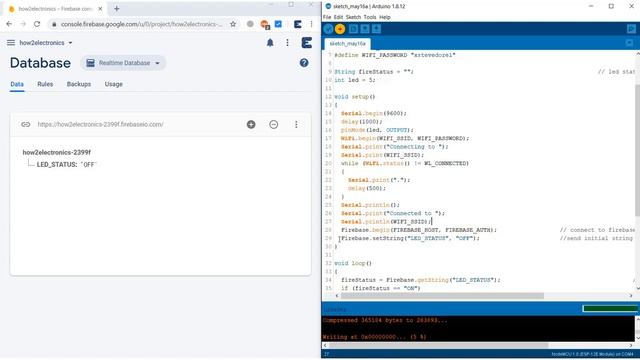
Task: Click the database link icon
Action: coord(26,124)
